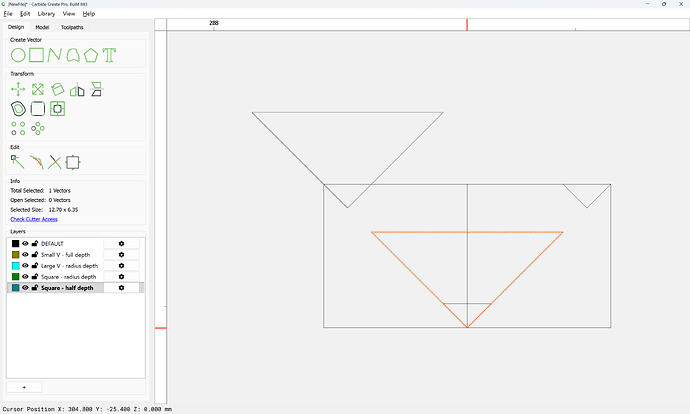
Task: Select the Rectangle vector tool
Action: (37, 55)
